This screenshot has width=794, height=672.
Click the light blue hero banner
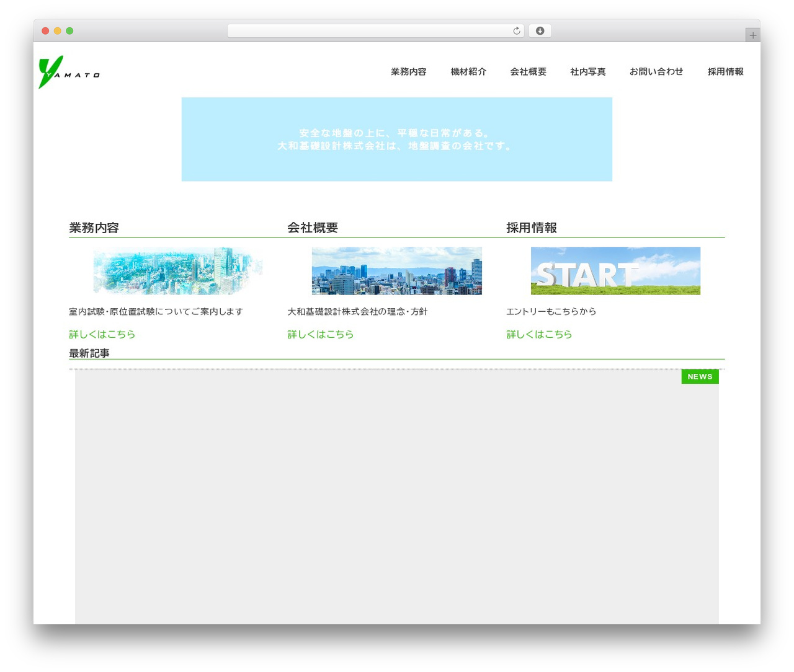click(x=397, y=139)
